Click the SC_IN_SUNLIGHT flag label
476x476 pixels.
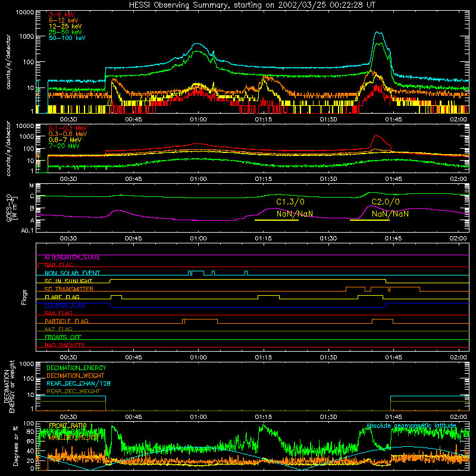point(68,281)
